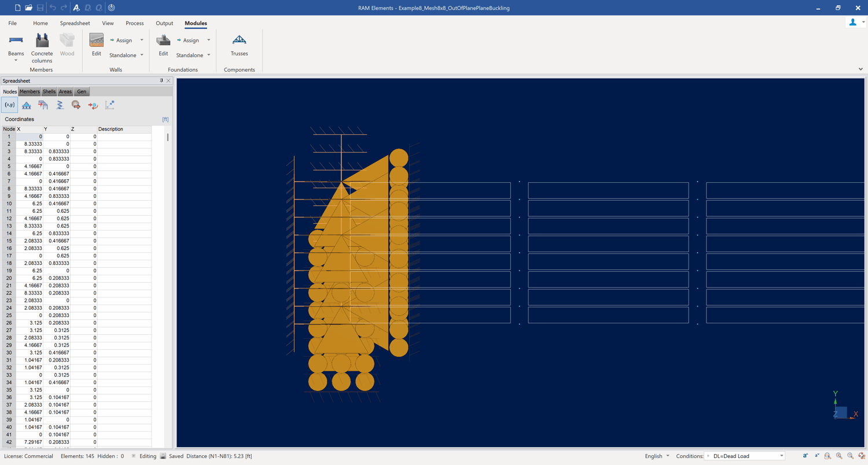
Task: Open the rotate-node icon sheet
Action: pyautogui.click(x=93, y=105)
